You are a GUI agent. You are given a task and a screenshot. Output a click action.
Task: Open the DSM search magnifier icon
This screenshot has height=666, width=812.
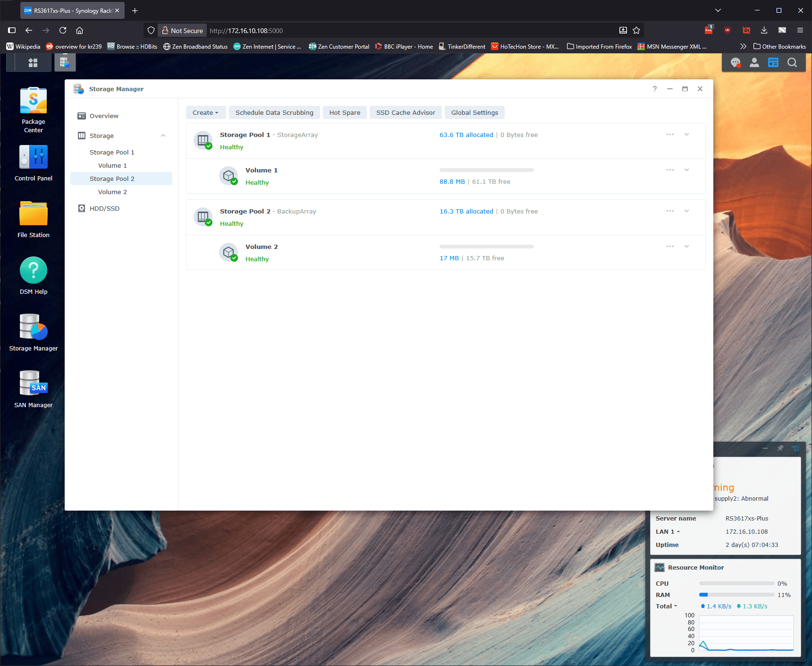[792, 62]
